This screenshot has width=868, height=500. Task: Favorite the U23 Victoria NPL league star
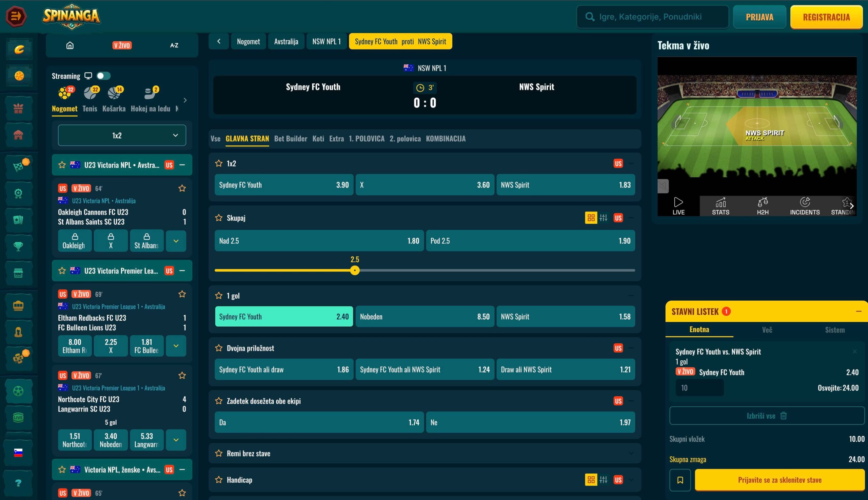point(62,165)
